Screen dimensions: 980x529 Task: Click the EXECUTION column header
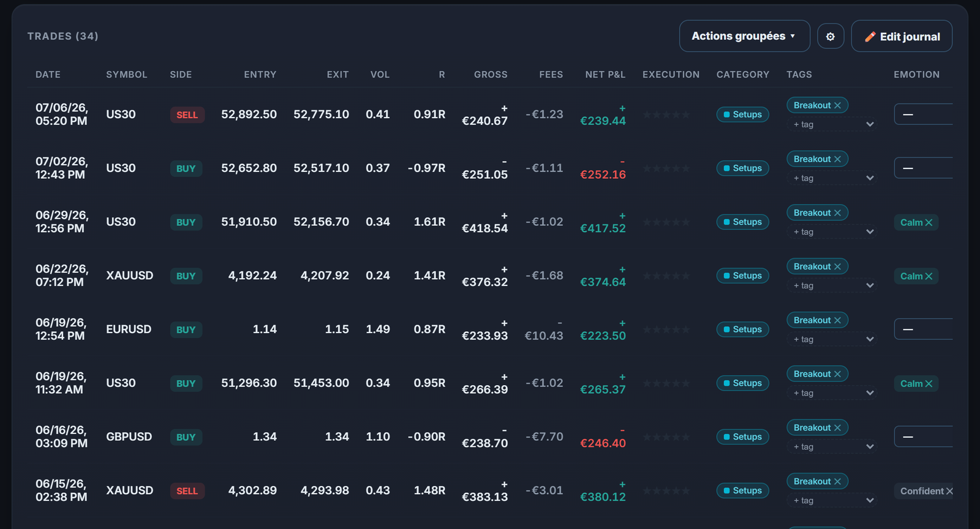coord(671,75)
